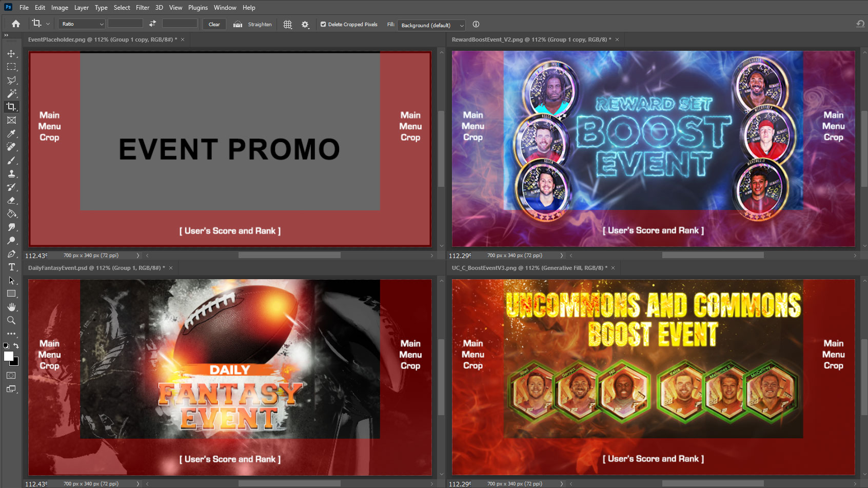Open the Edit Toolbar three-dots menu
The width and height of the screenshot is (868, 488).
point(11,334)
